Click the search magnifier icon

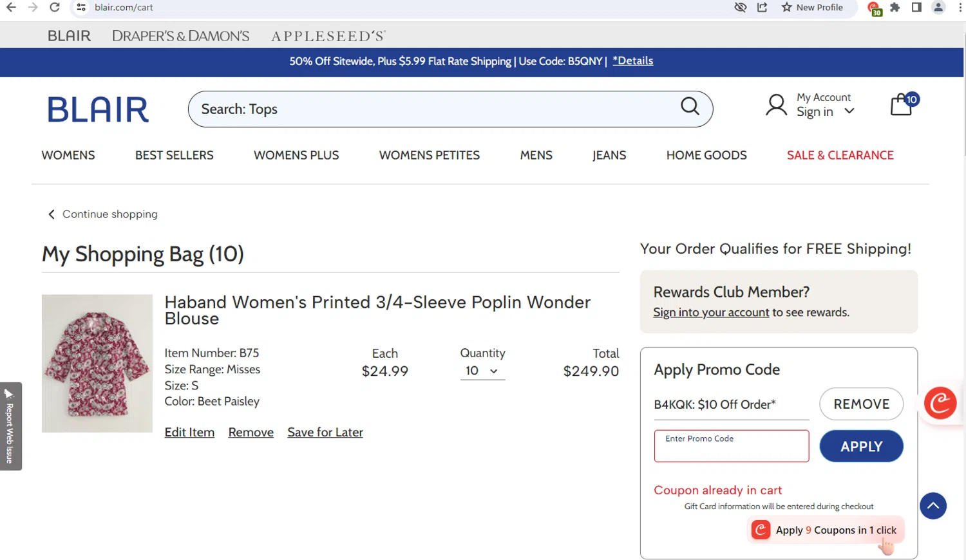pyautogui.click(x=690, y=106)
